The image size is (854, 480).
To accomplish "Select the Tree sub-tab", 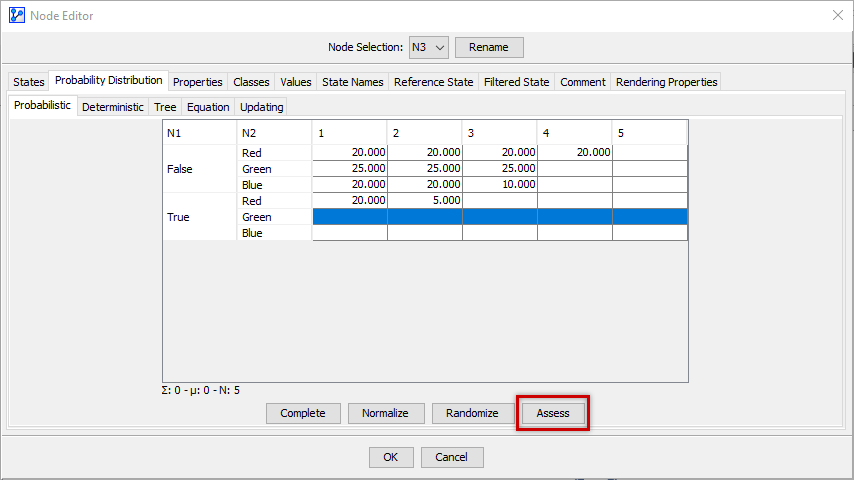I will pyautogui.click(x=165, y=107).
